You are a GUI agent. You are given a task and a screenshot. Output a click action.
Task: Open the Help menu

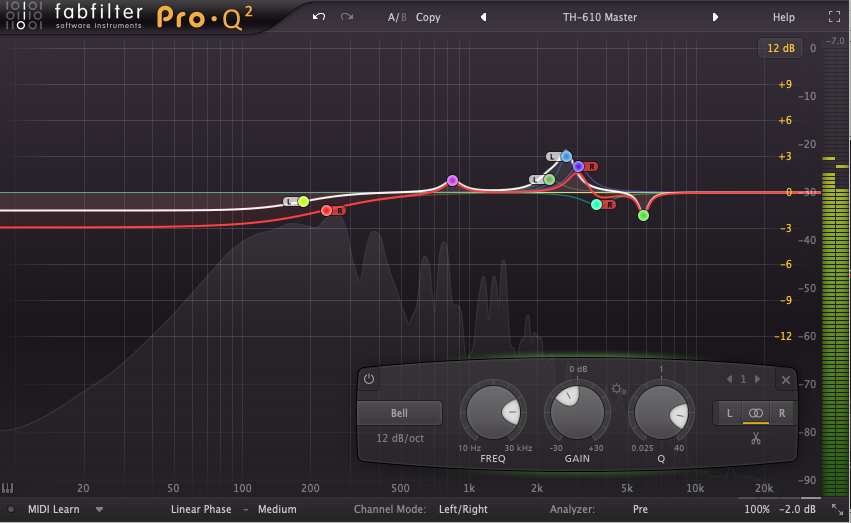click(784, 17)
